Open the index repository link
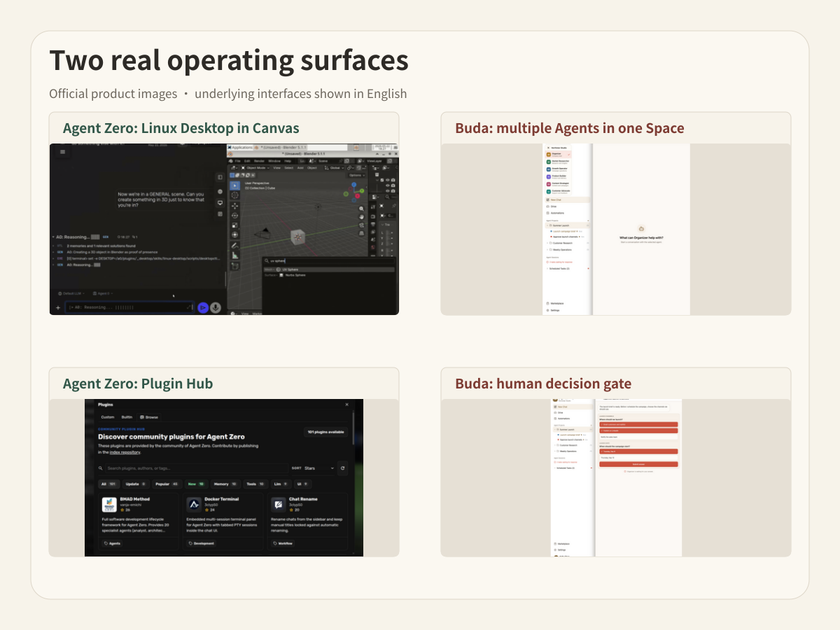The width and height of the screenshot is (840, 630). [125, 452]
